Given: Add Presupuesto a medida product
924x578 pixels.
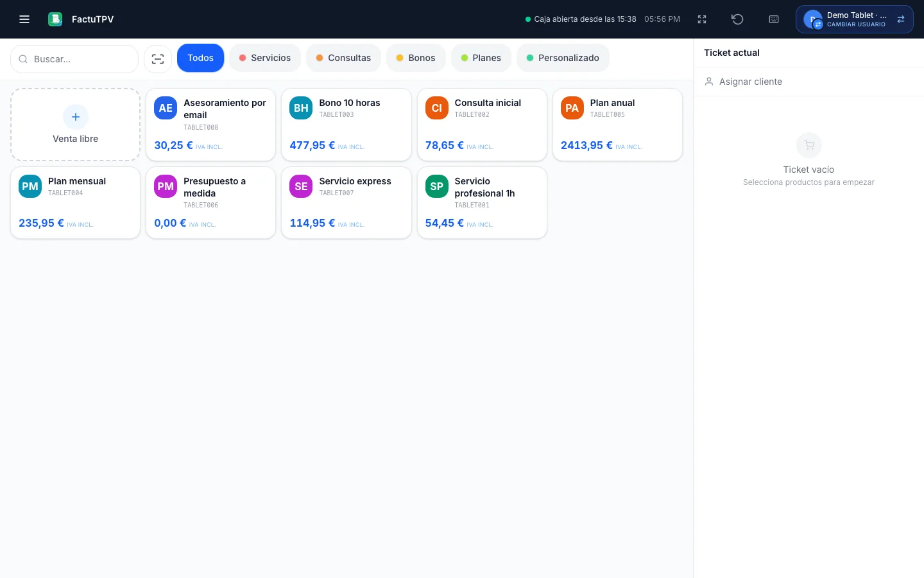Looking at the screenshot, I should tap(211, 203).
